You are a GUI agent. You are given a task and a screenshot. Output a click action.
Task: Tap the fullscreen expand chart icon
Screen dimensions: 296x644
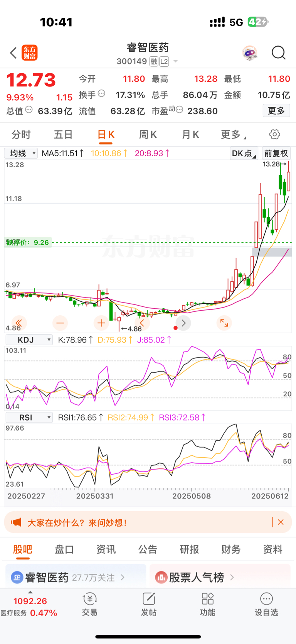click(x=224, y=323)
